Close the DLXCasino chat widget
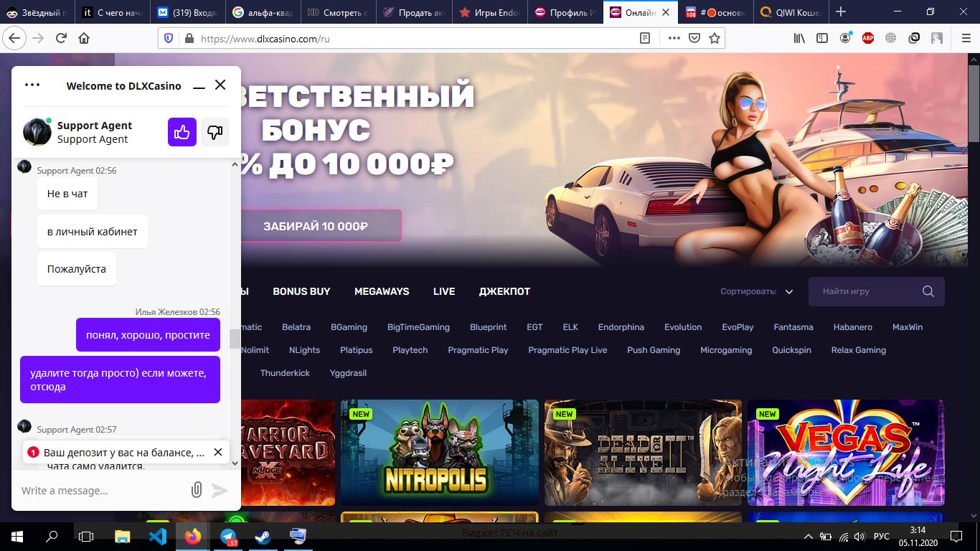Viewport: 980px width, 551px height. [220, 85]
